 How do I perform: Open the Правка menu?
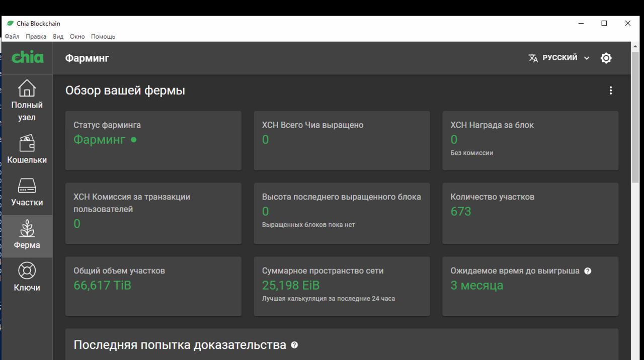[36, 36]
